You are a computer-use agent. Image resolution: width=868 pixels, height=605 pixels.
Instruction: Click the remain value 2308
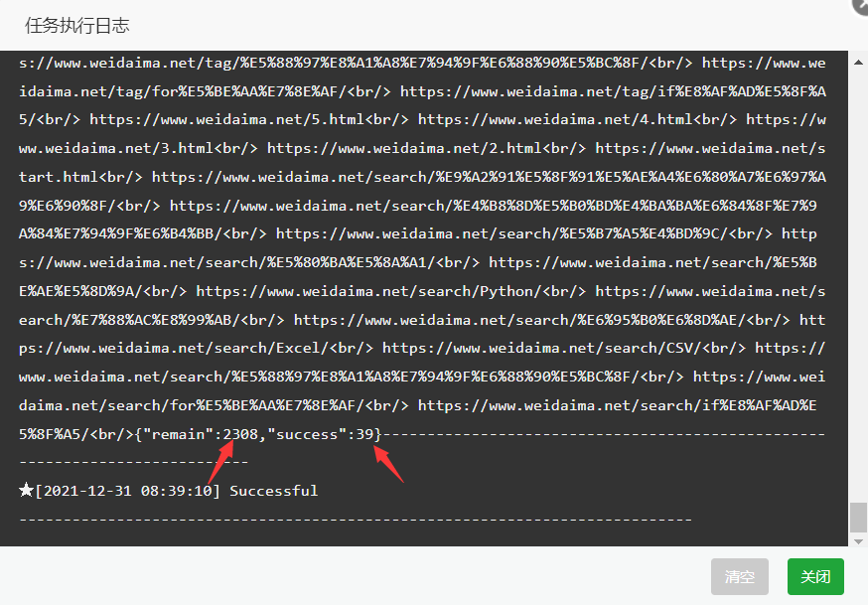point(242,434)
